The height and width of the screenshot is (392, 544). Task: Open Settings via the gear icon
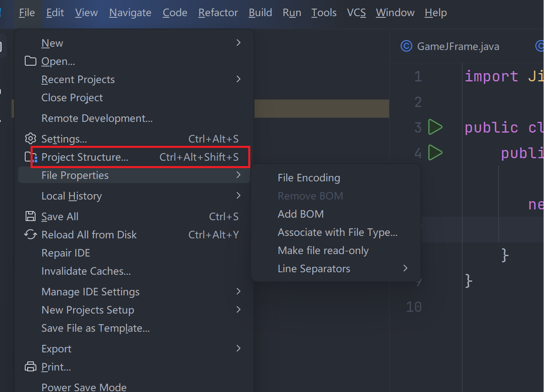pyautogui.click(x=31, y=139)
